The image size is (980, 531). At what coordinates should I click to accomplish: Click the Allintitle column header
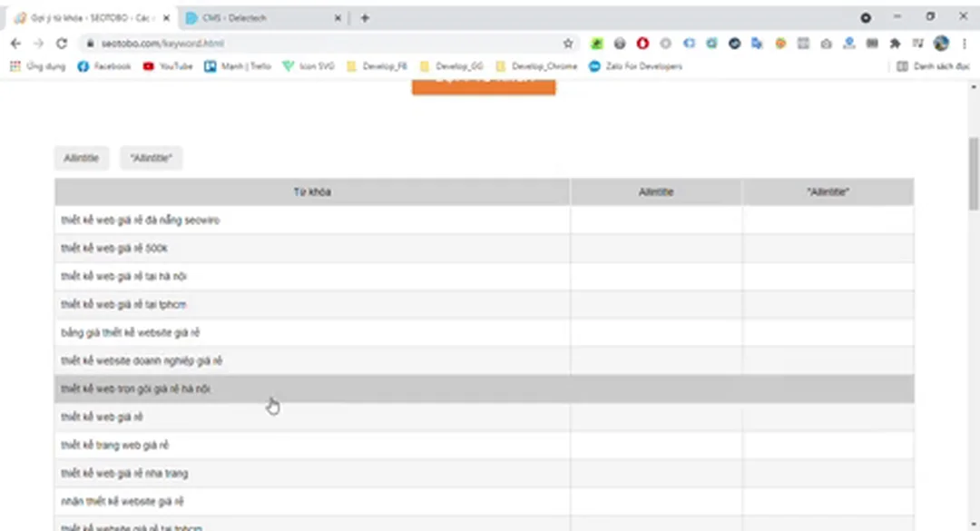656,192
